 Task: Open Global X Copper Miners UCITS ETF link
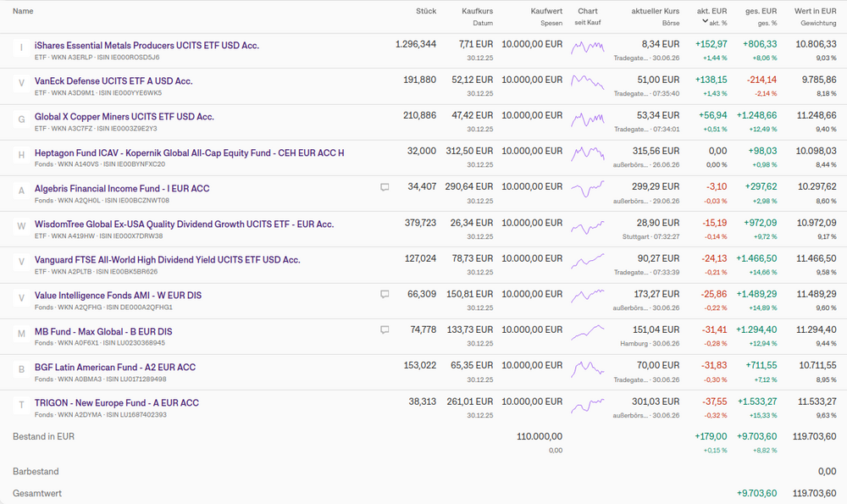click(125, 117)
